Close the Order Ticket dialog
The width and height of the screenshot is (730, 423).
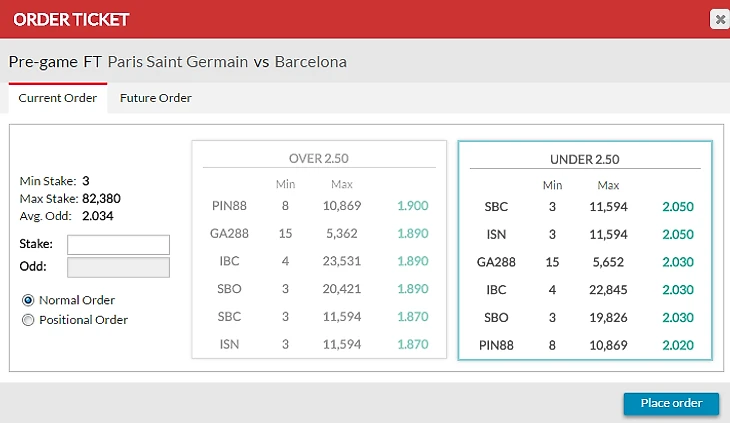[x=719, y=19]
